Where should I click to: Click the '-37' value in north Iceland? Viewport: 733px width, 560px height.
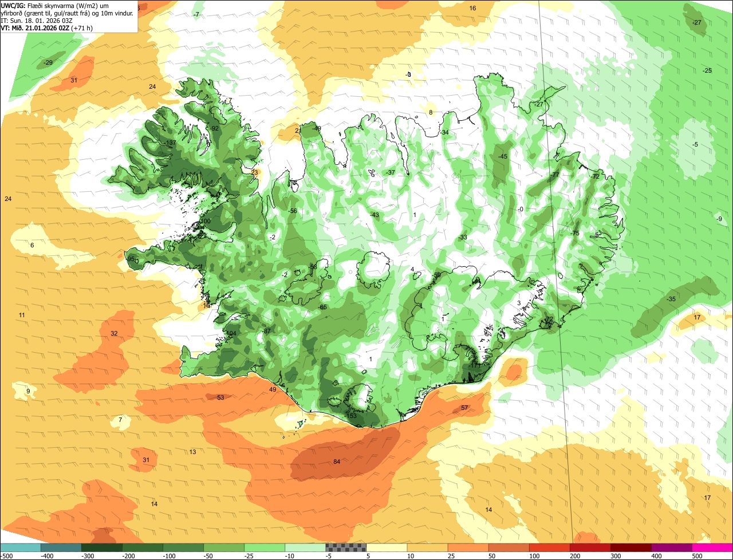pyautogui.click(x=390, y=172)
